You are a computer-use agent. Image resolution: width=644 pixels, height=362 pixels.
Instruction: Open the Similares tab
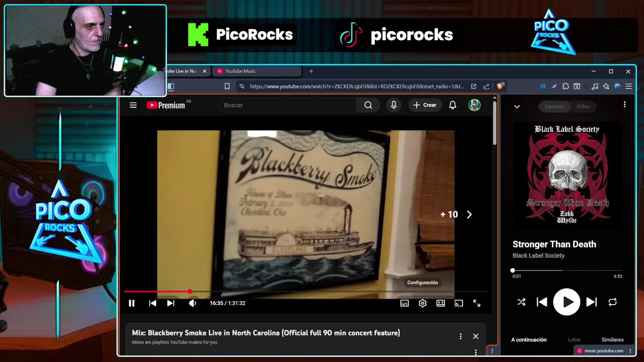coord(612,340)
